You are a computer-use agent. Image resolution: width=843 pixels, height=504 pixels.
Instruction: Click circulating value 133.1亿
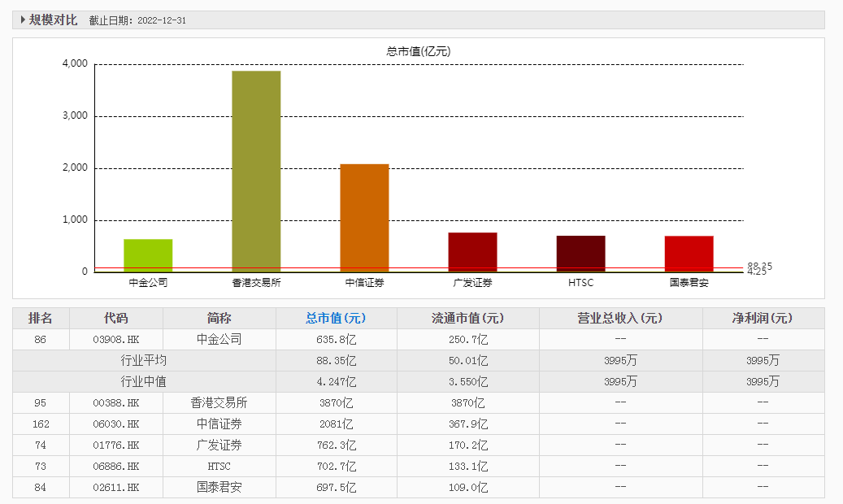pos(467,467)
